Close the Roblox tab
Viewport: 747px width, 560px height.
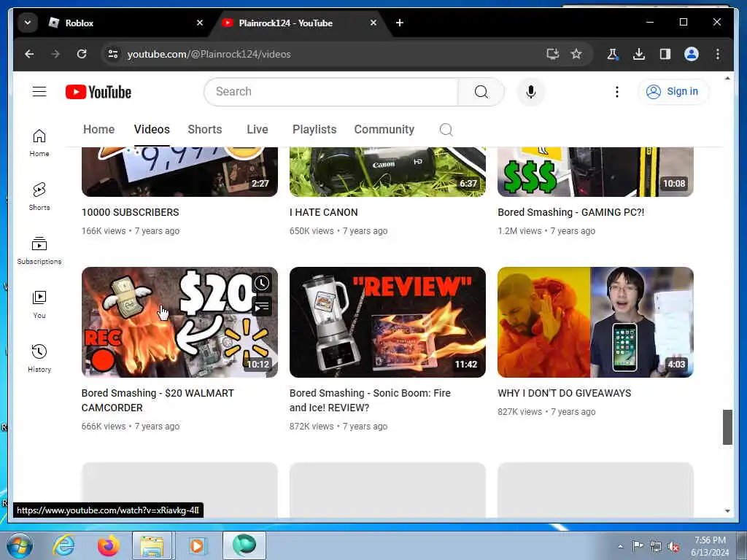click(200, 23)
